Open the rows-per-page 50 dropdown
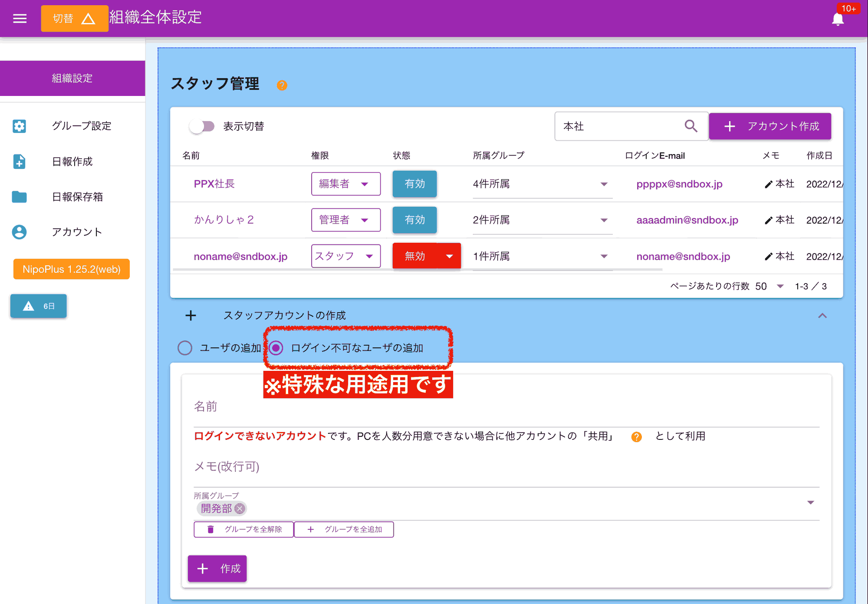Image resolution: width=868 pixels, height=604 pixels. [x=779, y=286]
